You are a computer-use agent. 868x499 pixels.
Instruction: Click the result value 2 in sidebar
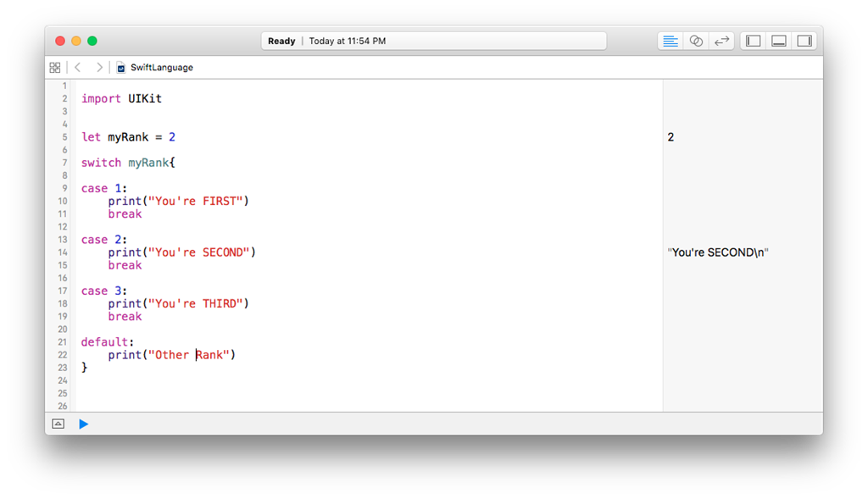tap(670, 137)
